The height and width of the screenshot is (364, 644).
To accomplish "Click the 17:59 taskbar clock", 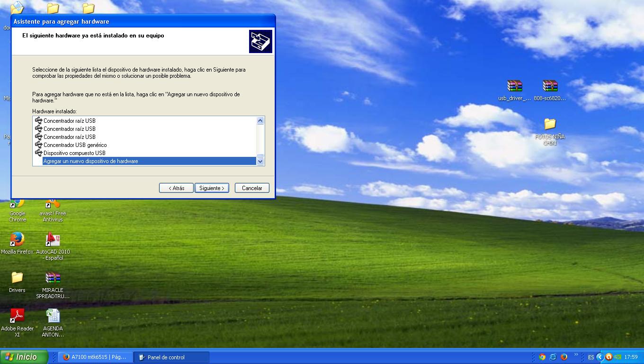I will pyautogui.click(x=631, y=357).
